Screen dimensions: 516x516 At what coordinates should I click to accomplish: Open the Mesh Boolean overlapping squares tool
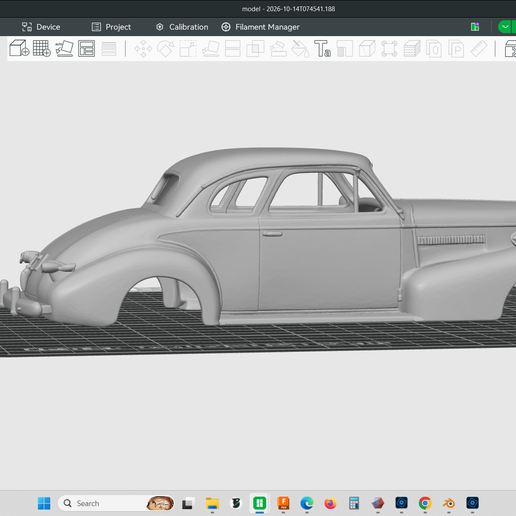click(255, 49)
